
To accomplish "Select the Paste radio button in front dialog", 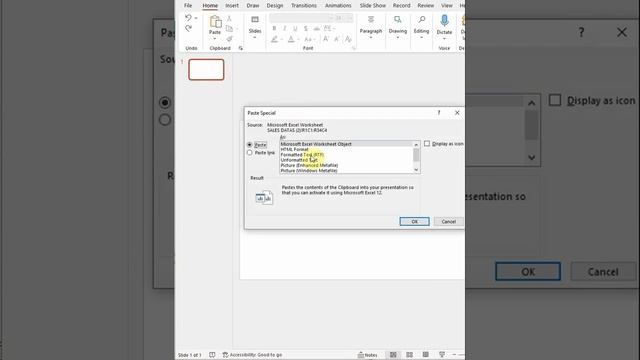I will [x=250, y=145].
